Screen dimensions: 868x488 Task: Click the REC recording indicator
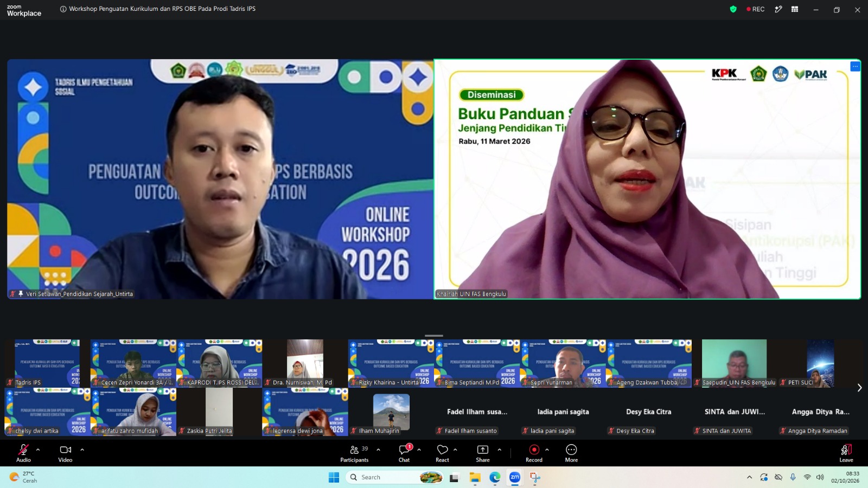pyautogui.click(x=756, y=9)
